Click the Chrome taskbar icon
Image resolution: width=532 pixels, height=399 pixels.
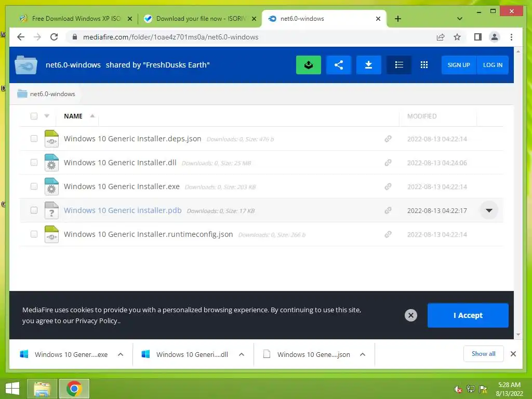(74, 389)
